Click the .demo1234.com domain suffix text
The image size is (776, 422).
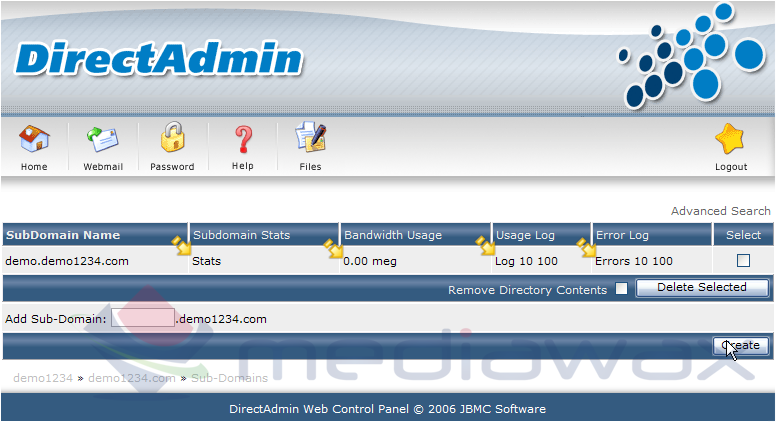tap(221, 319)
